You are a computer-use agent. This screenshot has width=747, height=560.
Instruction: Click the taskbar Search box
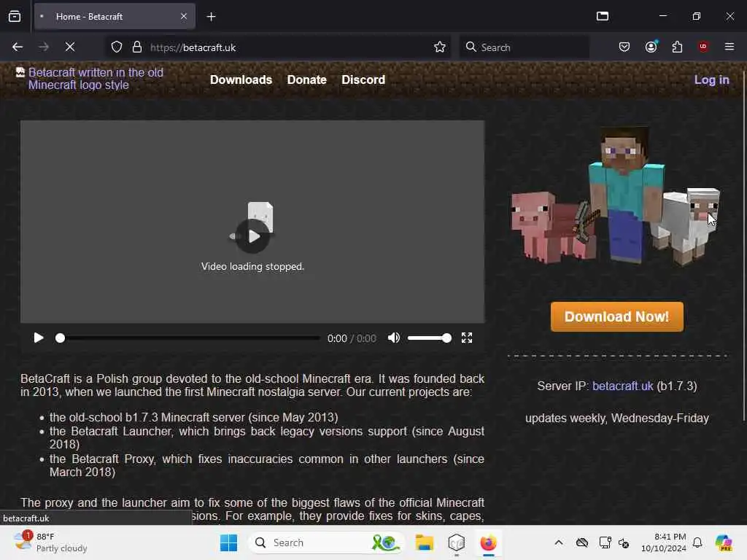pyautogui.click(x=326, y=542)
